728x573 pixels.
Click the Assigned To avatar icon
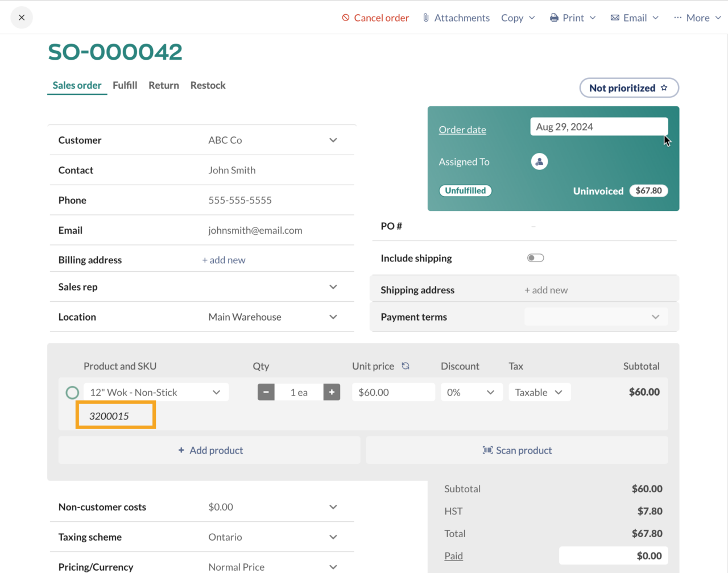539,161
